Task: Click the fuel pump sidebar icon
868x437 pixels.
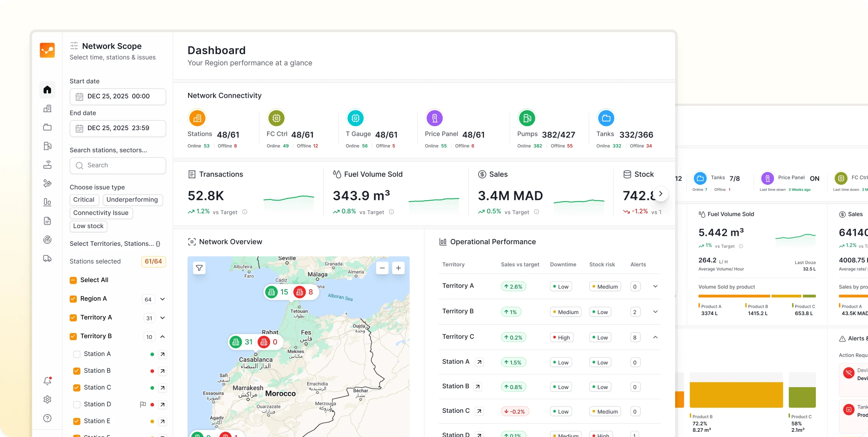Action: 47,146
